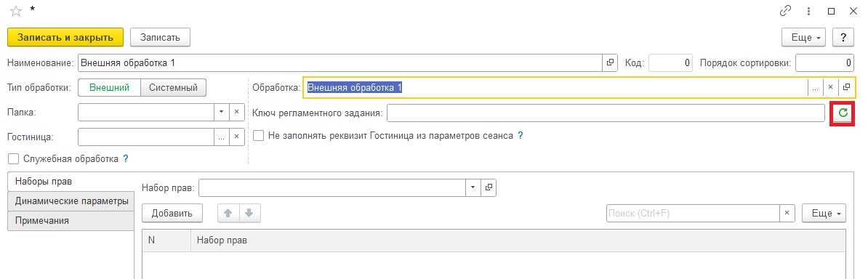Clear the Обработка field value
The height and width of the screenshot is (279, 868).
click(830, 87)
